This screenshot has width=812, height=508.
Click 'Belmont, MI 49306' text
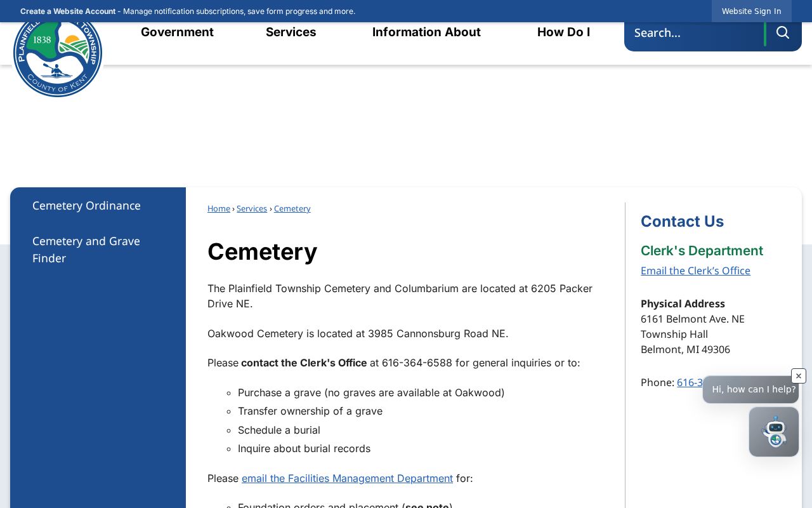685,349
